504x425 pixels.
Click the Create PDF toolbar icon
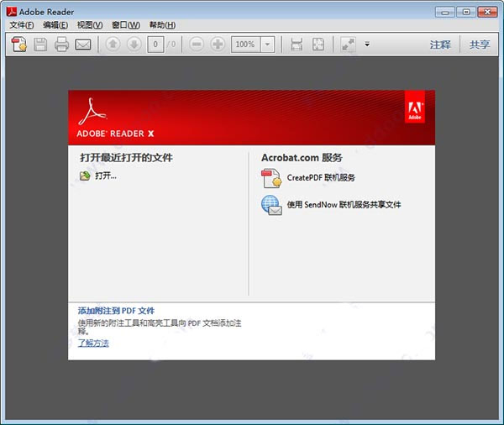point(19,44)
